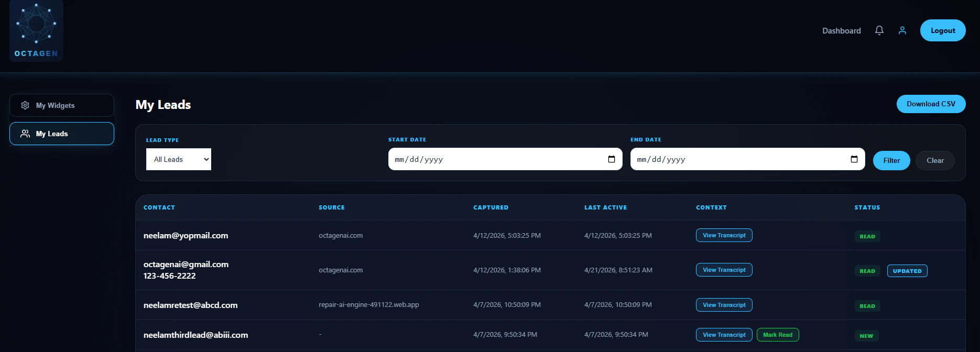Click the Contact column header
The width and height of the screenshot is (980, 352).
click(x=159, y=207)
